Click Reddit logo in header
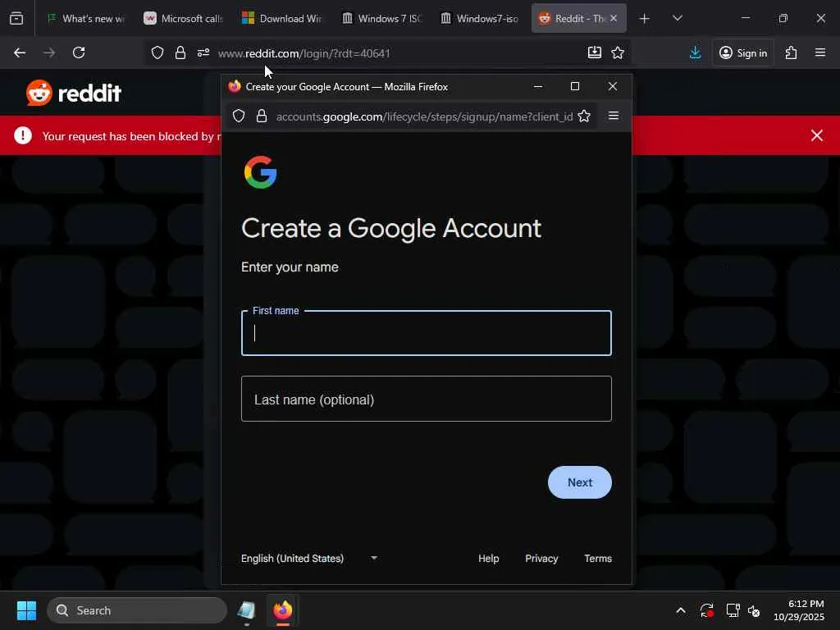 coord(74,93)
